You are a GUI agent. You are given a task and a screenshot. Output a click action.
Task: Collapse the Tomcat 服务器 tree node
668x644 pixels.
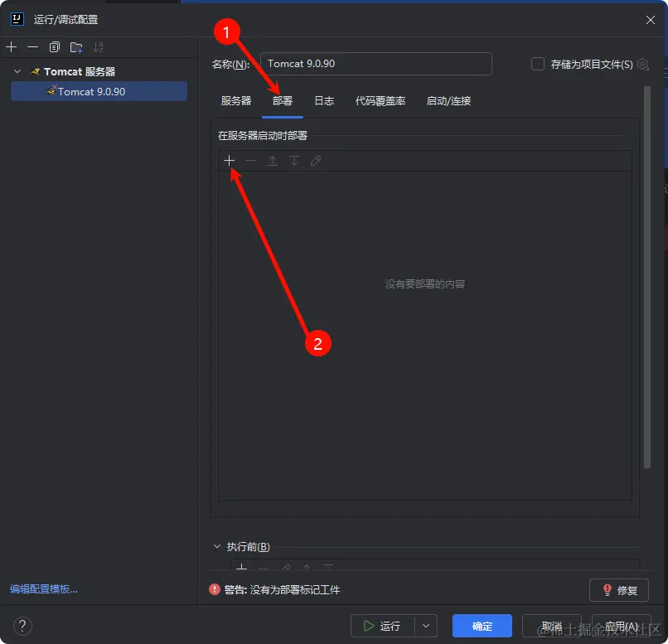point(17,71)
